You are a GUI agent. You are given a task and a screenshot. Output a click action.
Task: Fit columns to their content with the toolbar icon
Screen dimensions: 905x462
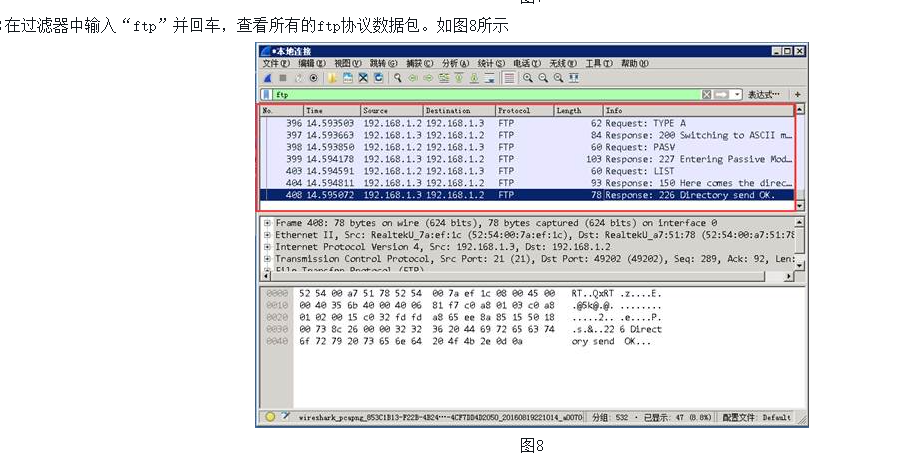point(574,78)
